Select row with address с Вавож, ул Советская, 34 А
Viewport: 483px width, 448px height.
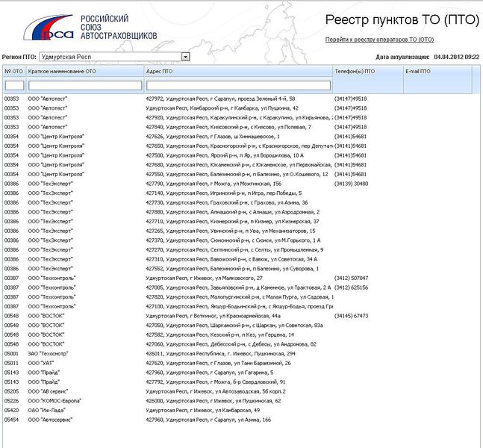coord(241,259)
